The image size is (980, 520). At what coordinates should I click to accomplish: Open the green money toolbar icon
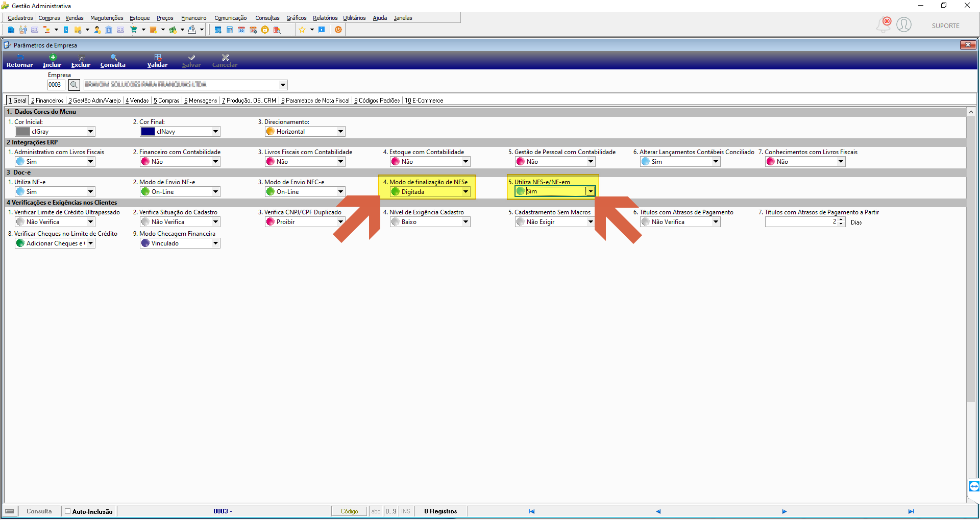[173, 30]
